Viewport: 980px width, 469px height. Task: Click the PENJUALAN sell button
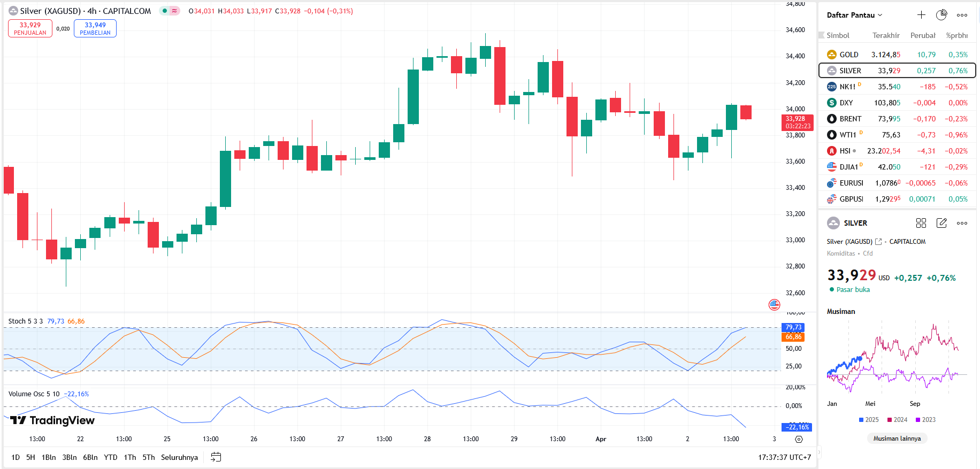point(30,28)
